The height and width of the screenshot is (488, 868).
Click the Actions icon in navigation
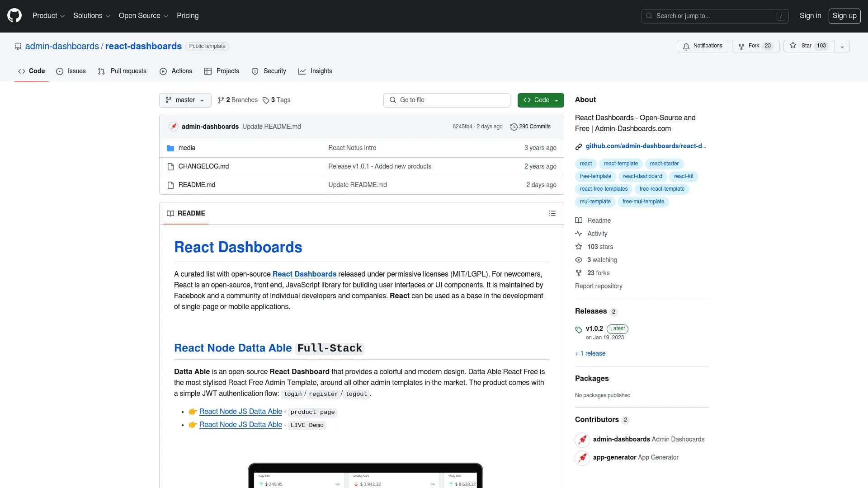point(163,71)
